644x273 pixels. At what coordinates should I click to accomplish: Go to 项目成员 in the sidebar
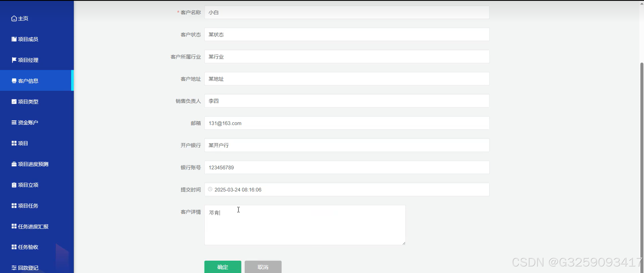pyautogui.click(x=37, y=39)
